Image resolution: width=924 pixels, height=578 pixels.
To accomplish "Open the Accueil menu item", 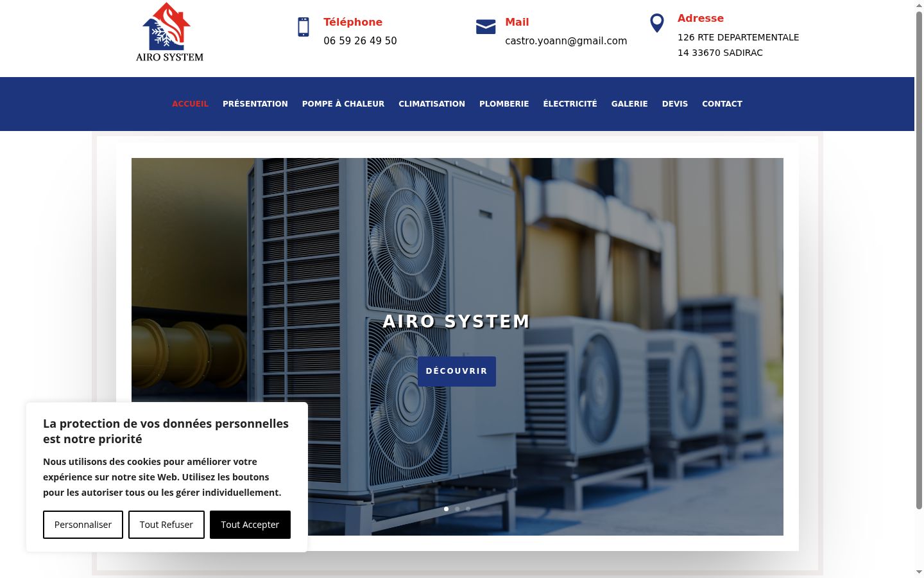I will click(190, 103).
